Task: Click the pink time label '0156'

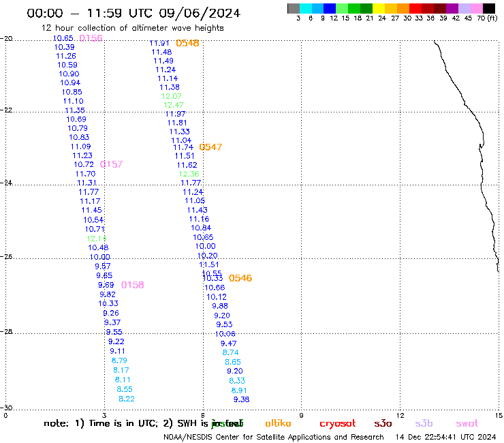Action: click(91, 38)
